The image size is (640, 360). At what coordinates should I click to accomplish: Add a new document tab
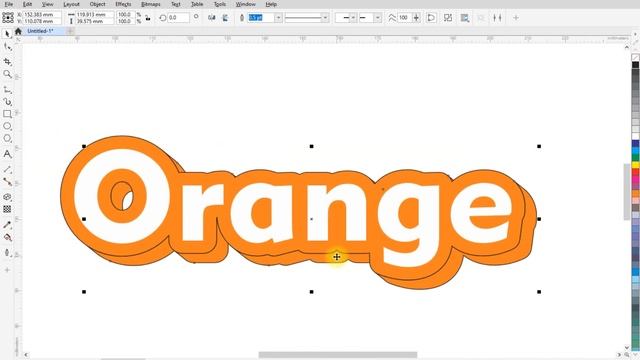click(x=70, y=31)
